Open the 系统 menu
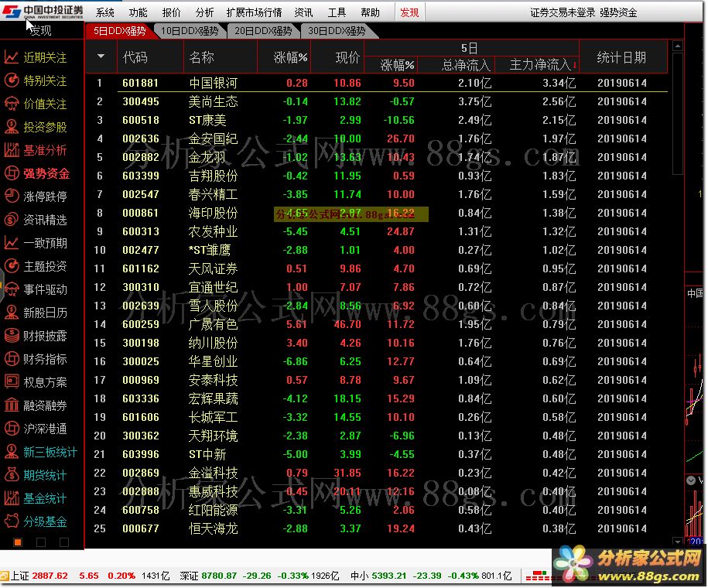This screenshot has height=588, width=708. click(x=105, y=12)
